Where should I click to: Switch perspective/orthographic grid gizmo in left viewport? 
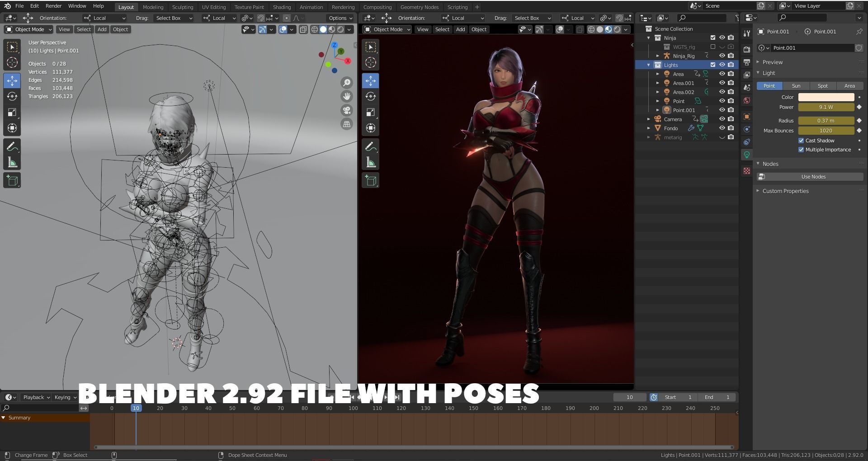(x=347, y=124)
